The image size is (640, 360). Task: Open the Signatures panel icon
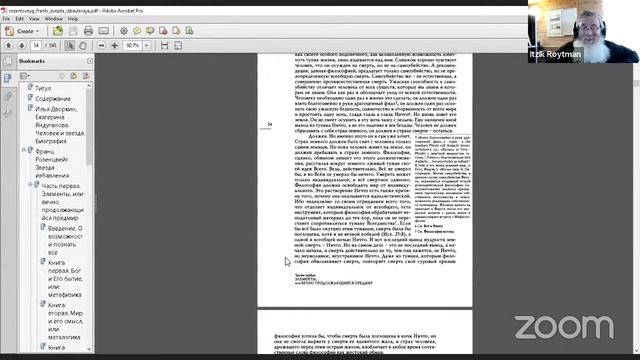(8, 113)
